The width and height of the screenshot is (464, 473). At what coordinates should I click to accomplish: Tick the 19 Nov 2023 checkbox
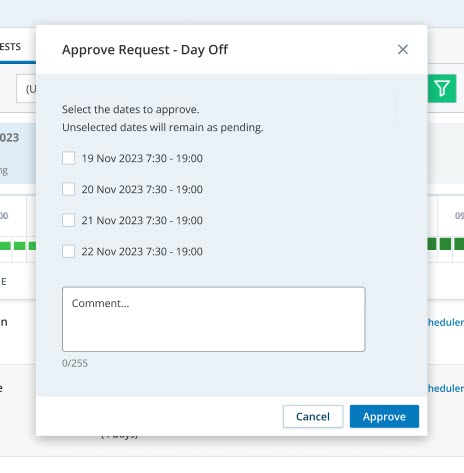(x=68, y=158)
